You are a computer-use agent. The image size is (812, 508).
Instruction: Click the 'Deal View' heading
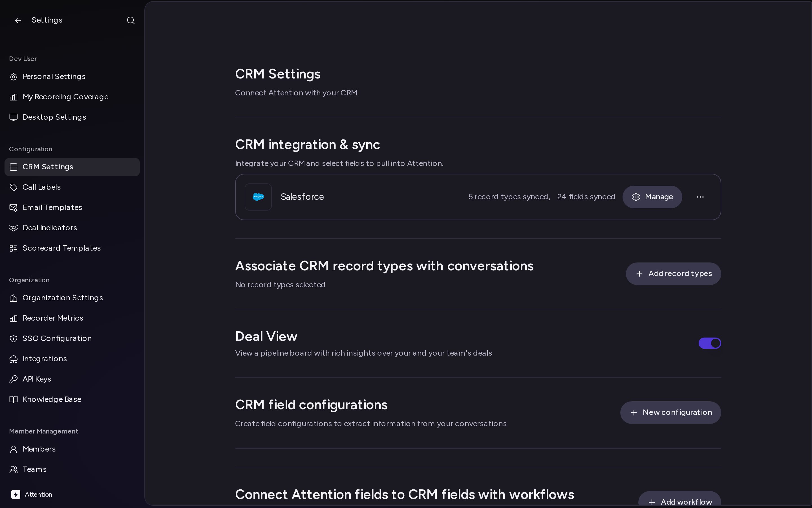266,337
